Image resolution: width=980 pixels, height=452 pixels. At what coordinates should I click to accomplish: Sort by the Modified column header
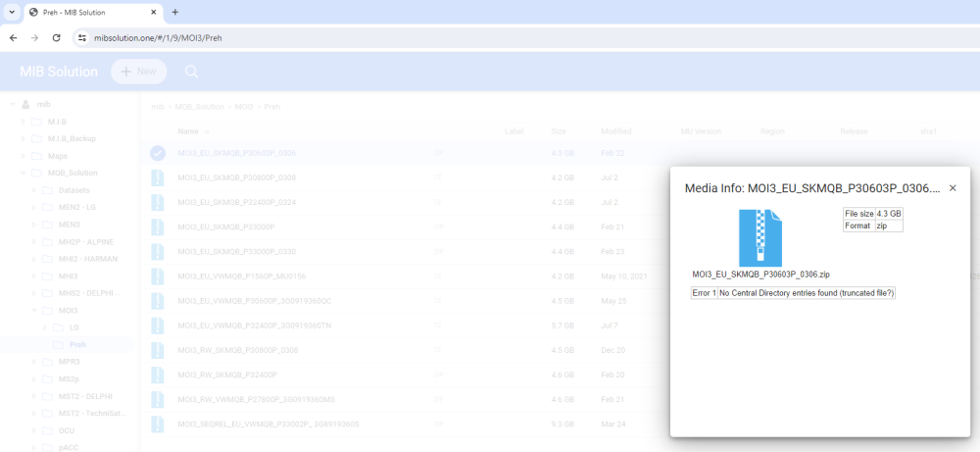616,132
